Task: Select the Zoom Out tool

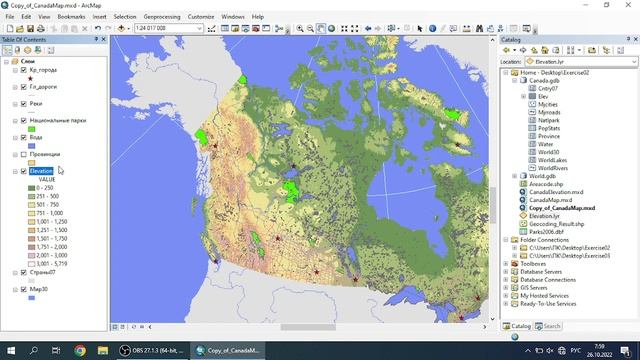Action: [310, 29]
